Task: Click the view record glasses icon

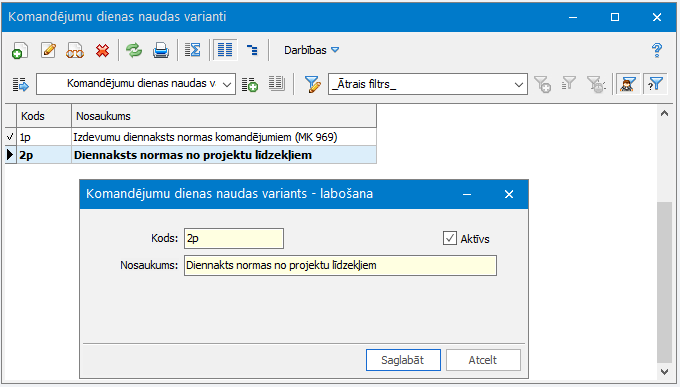Action: tap(75, 50)
